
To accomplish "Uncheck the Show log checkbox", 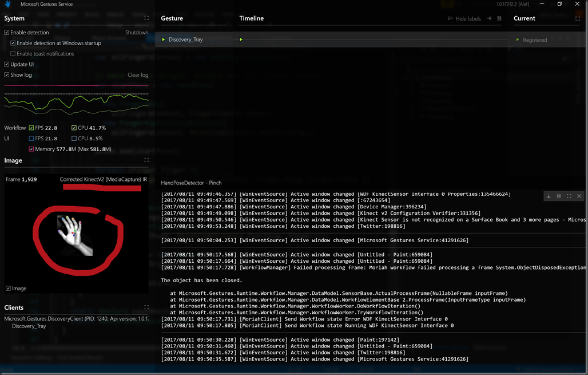I will [7, 74].
